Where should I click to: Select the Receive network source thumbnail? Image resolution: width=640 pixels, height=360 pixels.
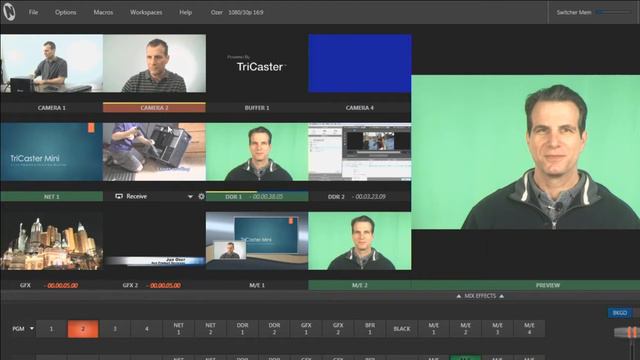(154, 152)
